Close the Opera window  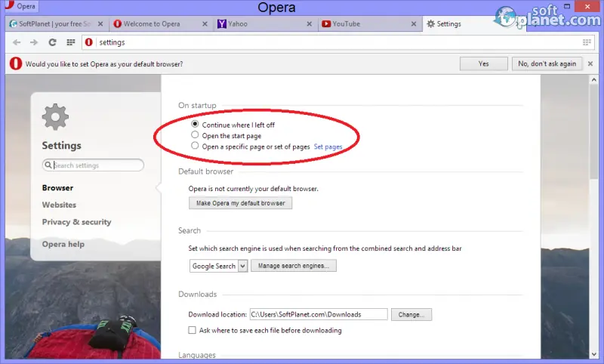587,6
